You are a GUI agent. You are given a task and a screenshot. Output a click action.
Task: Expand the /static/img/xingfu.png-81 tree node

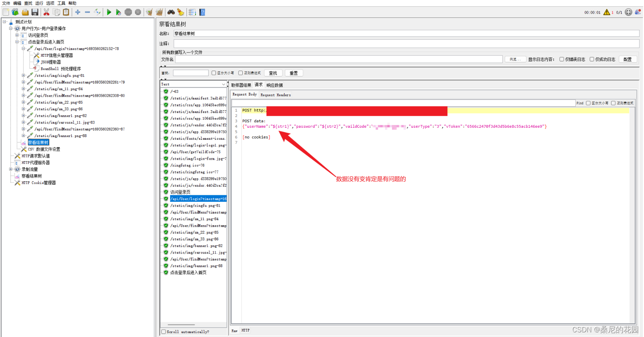click(x=23, y=75)
